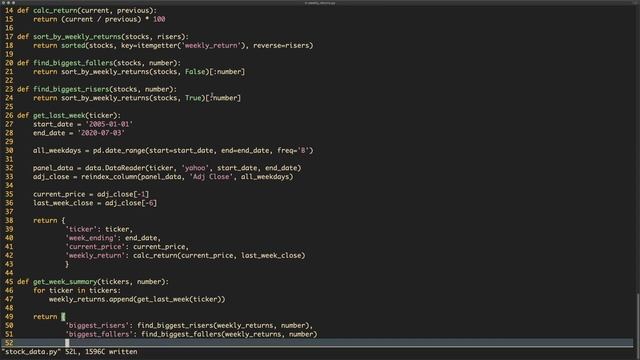
Task: Click line number 52 in the gutter
Action: click(9, 343)
